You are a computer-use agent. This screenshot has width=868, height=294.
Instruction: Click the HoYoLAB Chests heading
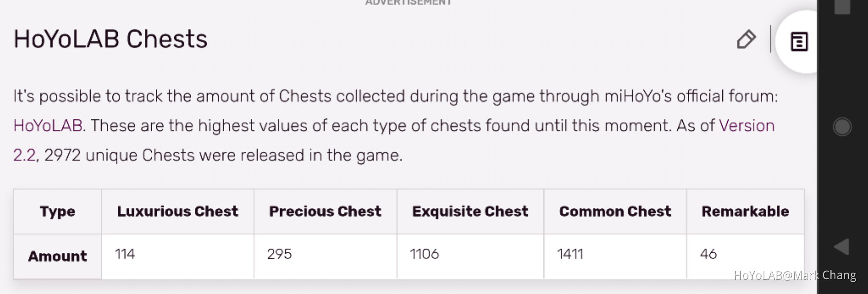[111, 39]
